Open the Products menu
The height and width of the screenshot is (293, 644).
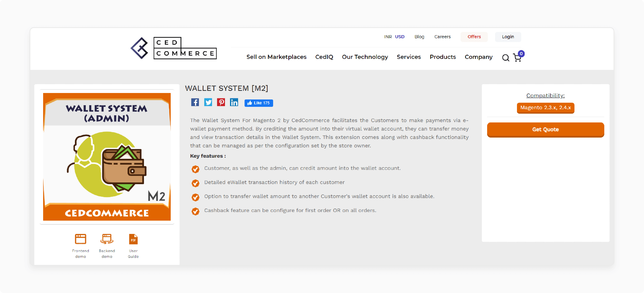click(443, 57)
